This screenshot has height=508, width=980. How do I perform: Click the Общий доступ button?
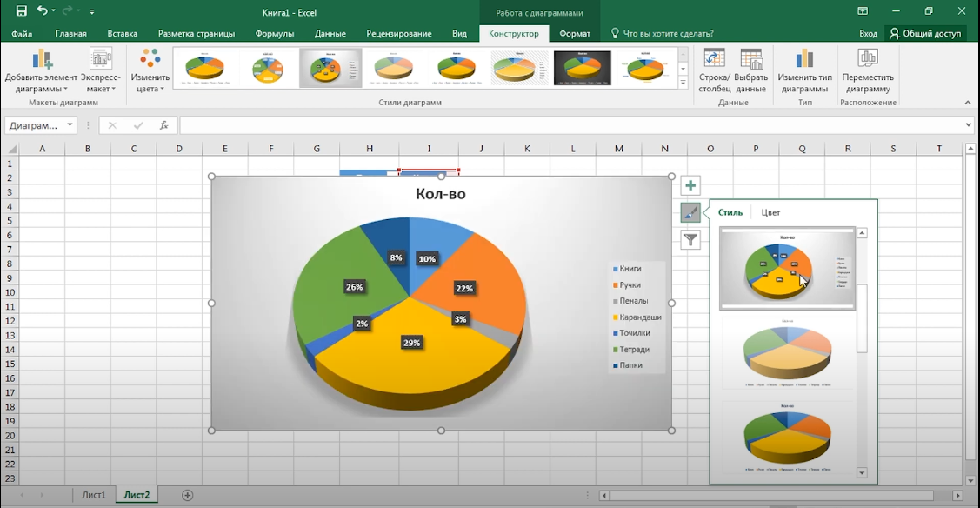click(925, 34)
